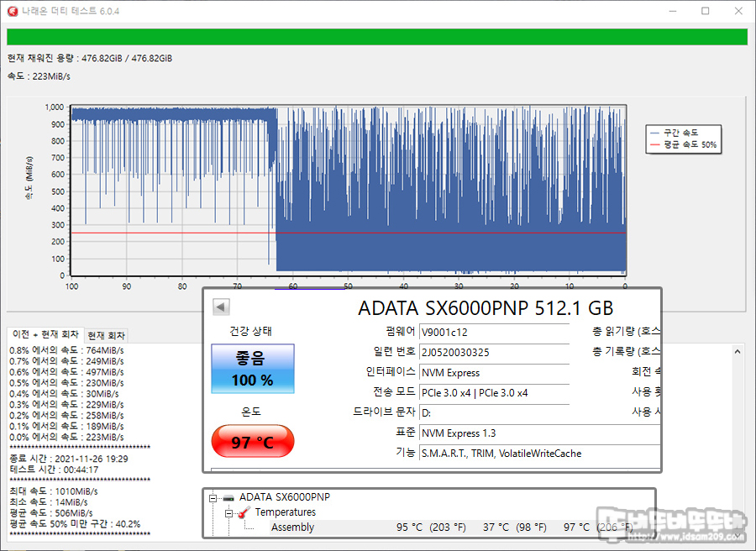Click the log line 0.0% 에서의 속도 : 223MiB/s

point(66,438)
